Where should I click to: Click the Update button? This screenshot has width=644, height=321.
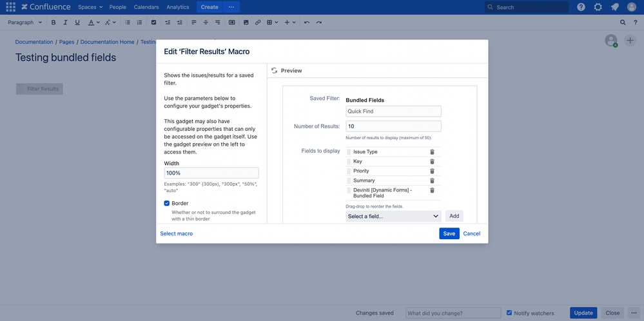tap(583, 313)
